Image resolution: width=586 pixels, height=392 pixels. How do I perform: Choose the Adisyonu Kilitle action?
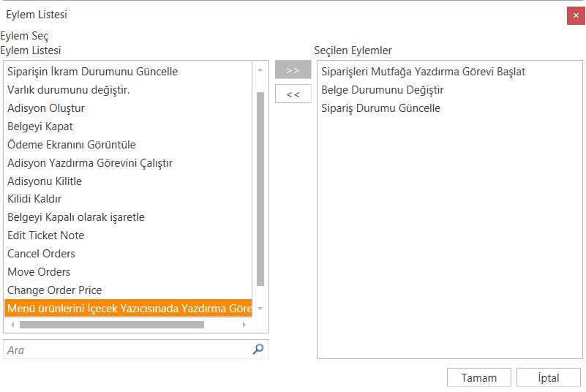tap(45, 181)
